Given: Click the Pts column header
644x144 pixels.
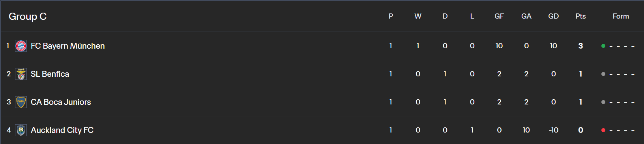Looking at the screenshot, I should tap(580, 16).
